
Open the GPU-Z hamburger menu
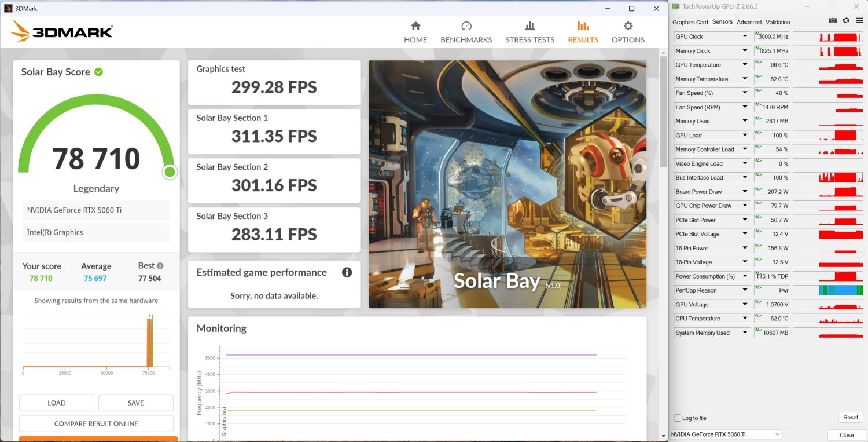tap(859, 21)
